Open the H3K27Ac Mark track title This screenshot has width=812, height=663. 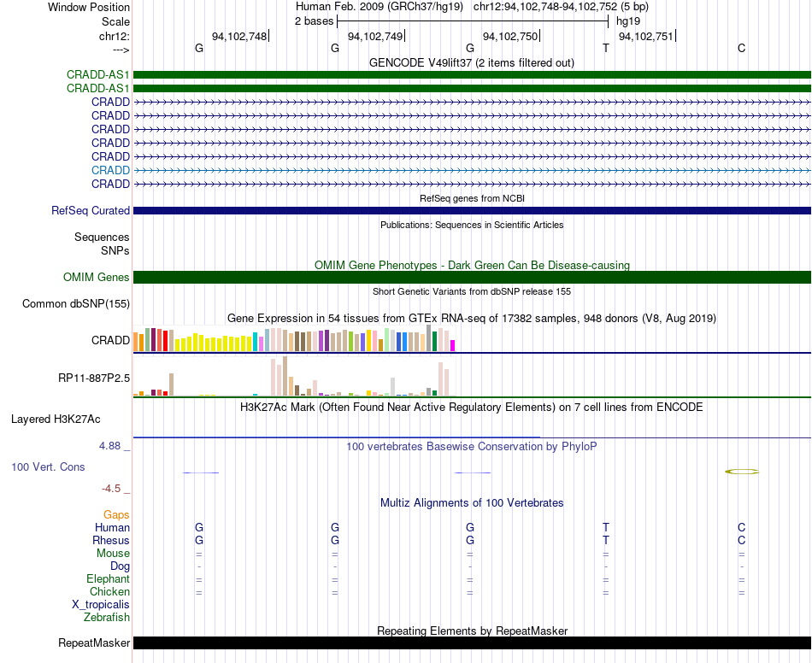472,408
